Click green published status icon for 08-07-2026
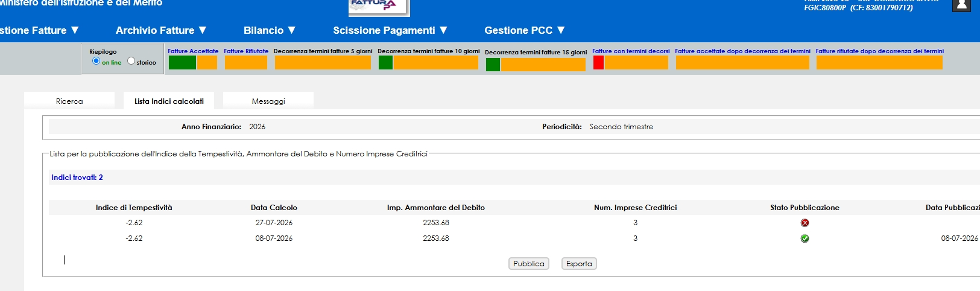 point(805,238)
